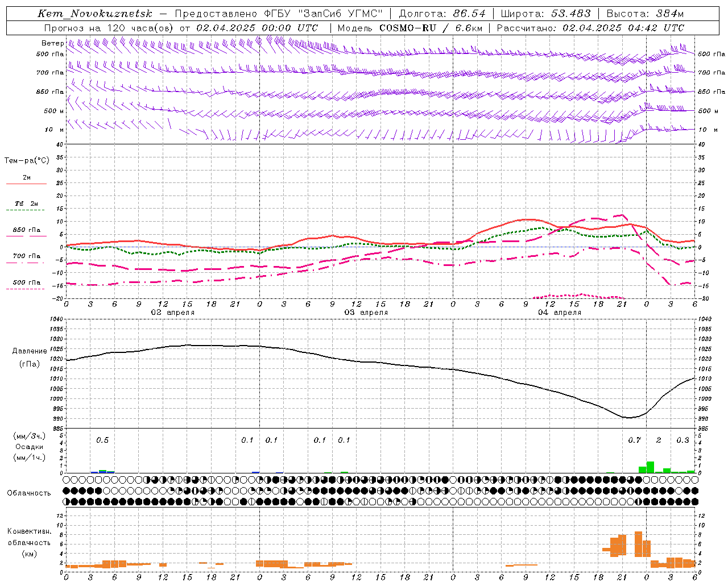728x582 pixels.
Task: Click the solid '2м' temperature legend entry
Action: tap(27, 178)
